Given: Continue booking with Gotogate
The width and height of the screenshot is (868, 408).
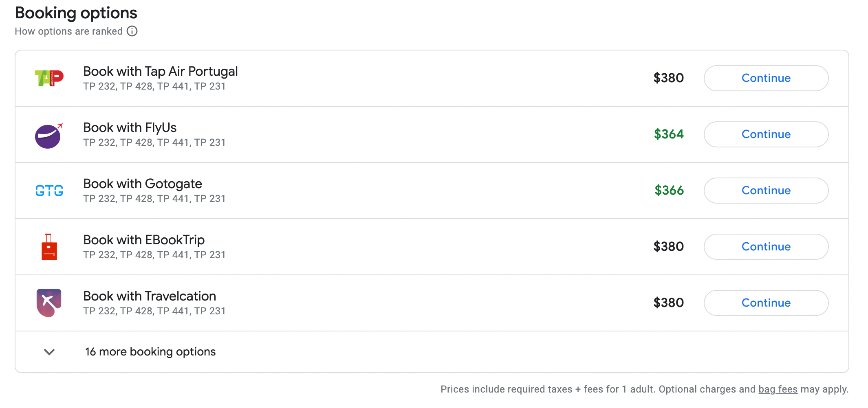Looking at the screenshot, I should (x=766, y=191).
